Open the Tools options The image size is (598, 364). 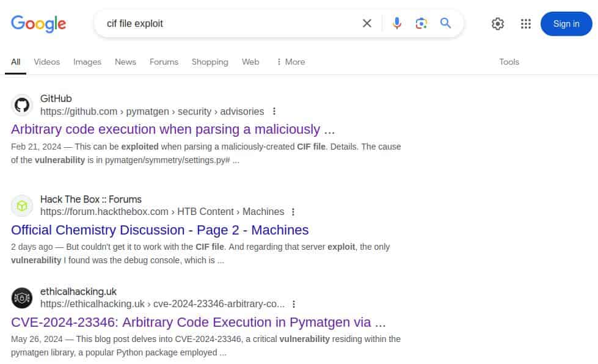pos(509,62)
